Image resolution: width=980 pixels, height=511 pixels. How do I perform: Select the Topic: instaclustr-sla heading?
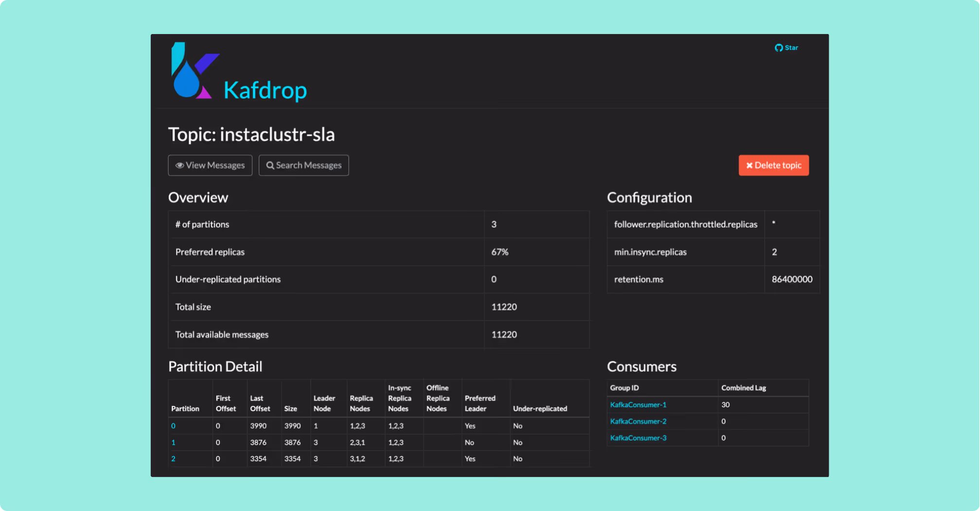[251, 135]
